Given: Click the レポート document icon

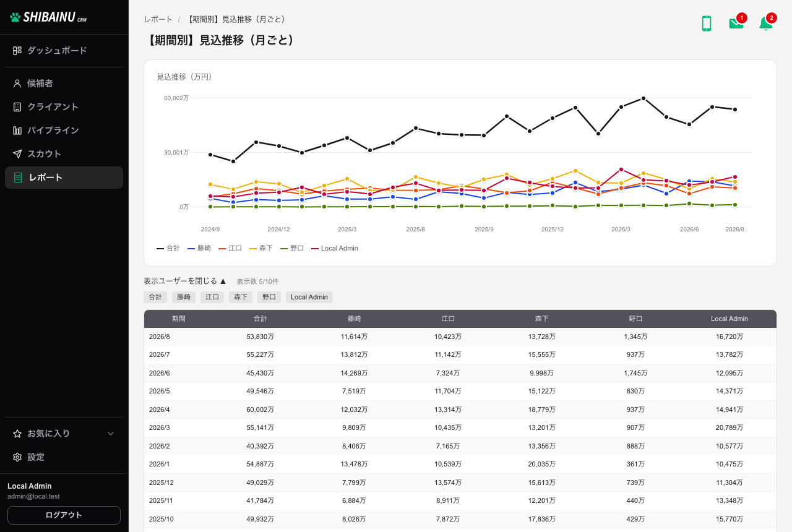Looking at the screenshot, I should tap(18, 178).
